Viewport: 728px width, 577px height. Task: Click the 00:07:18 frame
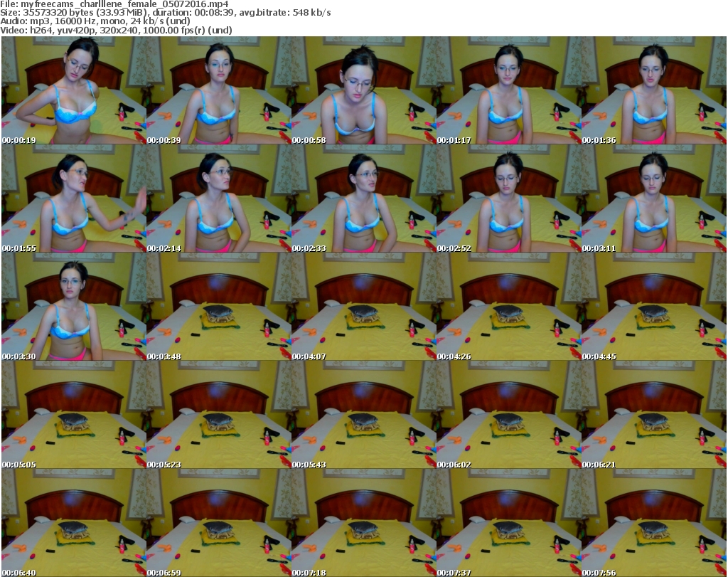click(x=363, y=523)
